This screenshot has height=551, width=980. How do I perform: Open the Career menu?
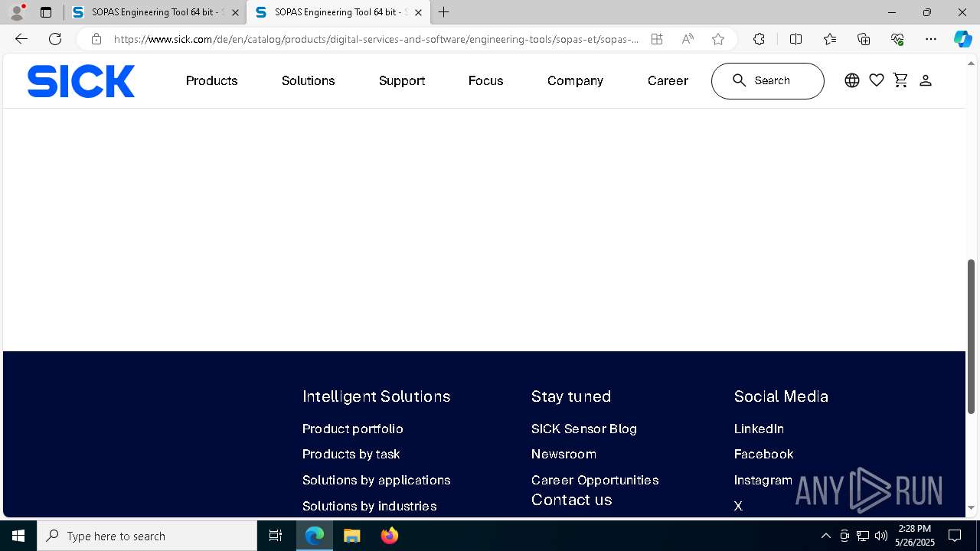click(x=668, y=80)
